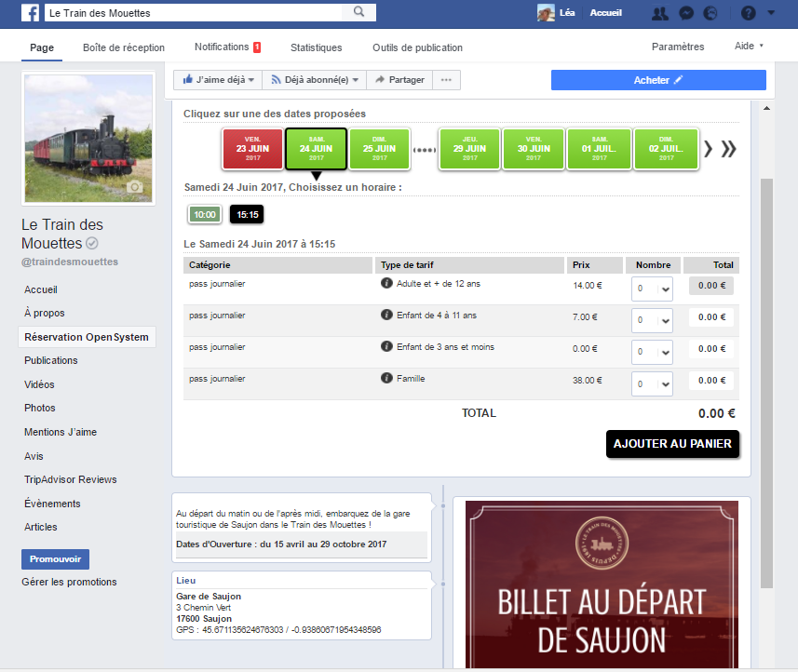Click the camera icon on profile photo

[134, 187]
